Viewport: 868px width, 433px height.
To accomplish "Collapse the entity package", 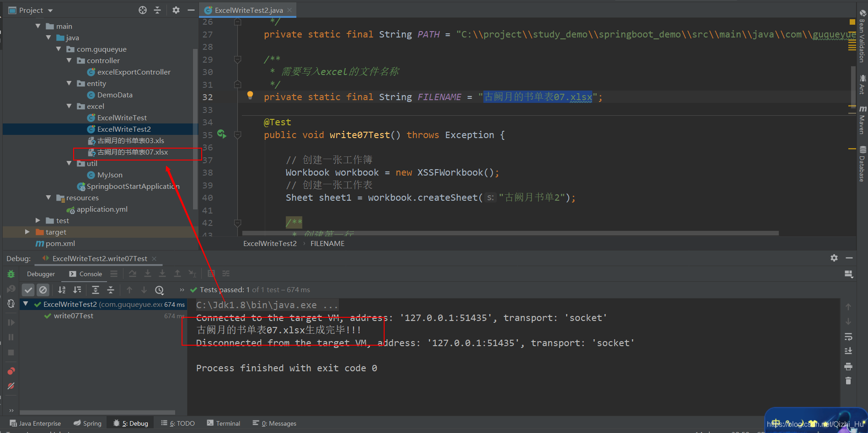I will pos(69,83).
